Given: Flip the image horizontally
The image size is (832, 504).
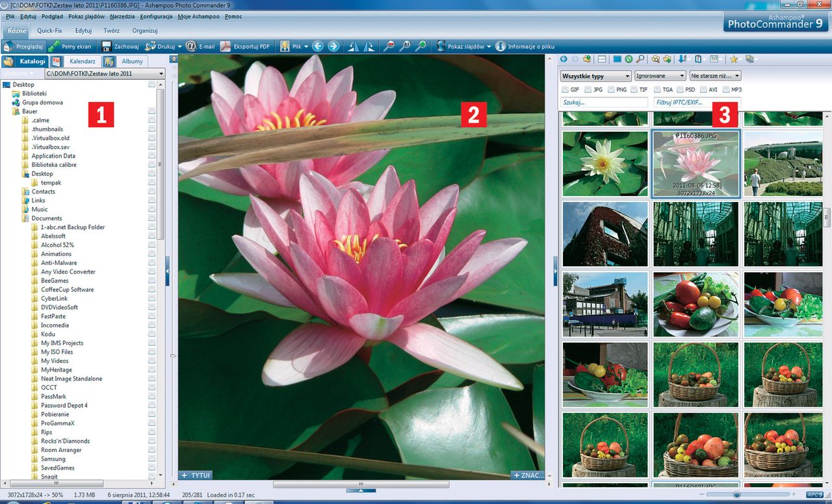Looking at the screenshot, I should [354, 46].
